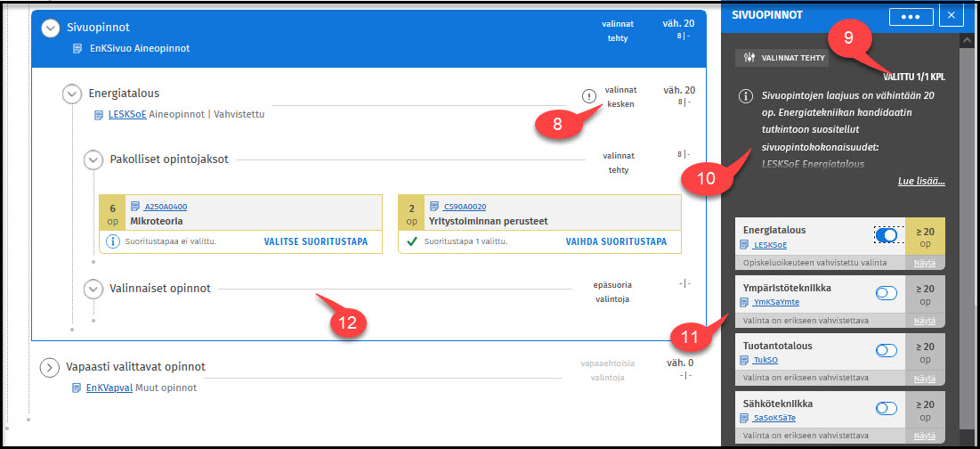
Task: Collapse the Sivuopinnot section
Action: (x=51, y=29)
